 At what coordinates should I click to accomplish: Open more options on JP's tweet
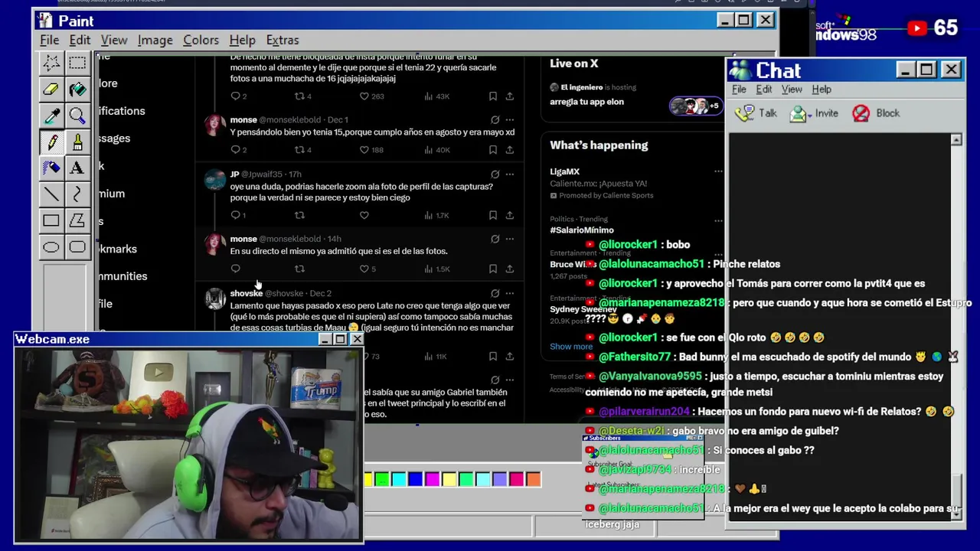[510, 174]
